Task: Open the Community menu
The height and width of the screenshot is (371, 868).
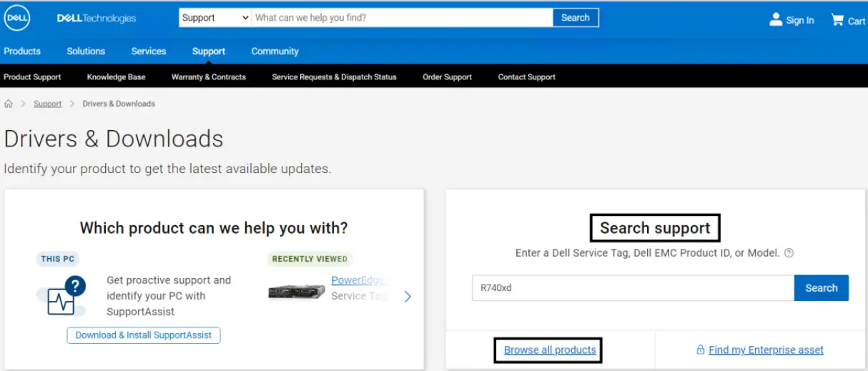Action: point(275,51)
